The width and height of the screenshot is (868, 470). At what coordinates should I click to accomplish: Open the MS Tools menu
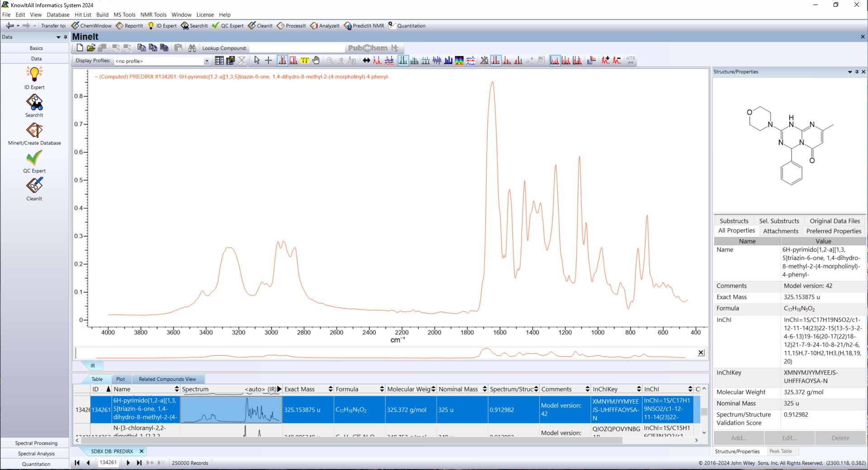tap(124, 14)
